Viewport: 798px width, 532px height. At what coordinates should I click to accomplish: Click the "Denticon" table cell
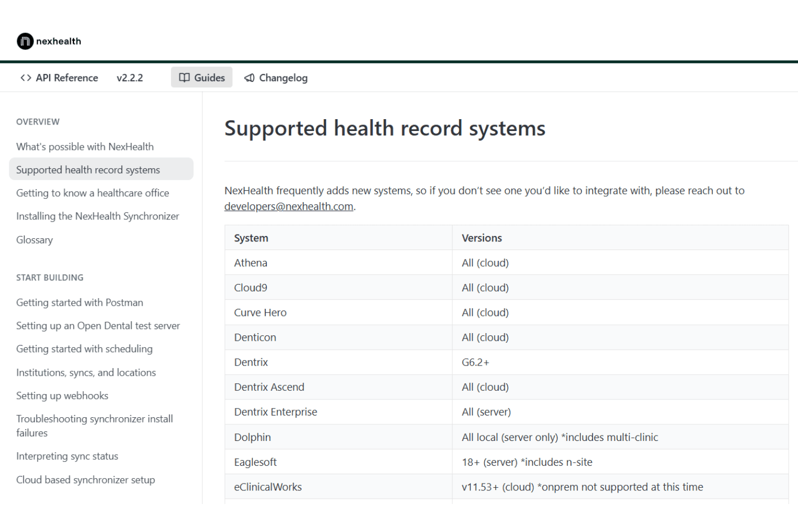pyautogui.click(x=339, y=337)
